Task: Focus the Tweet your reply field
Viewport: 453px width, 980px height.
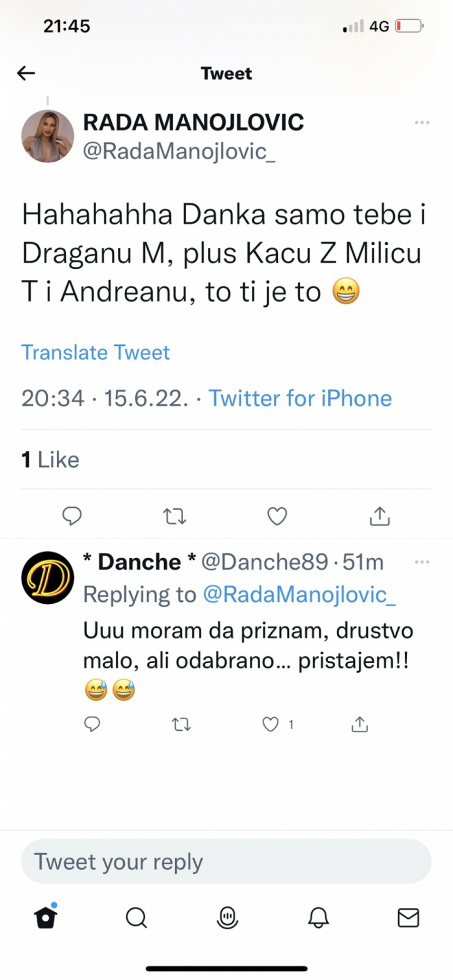Action: coord(226,862)
